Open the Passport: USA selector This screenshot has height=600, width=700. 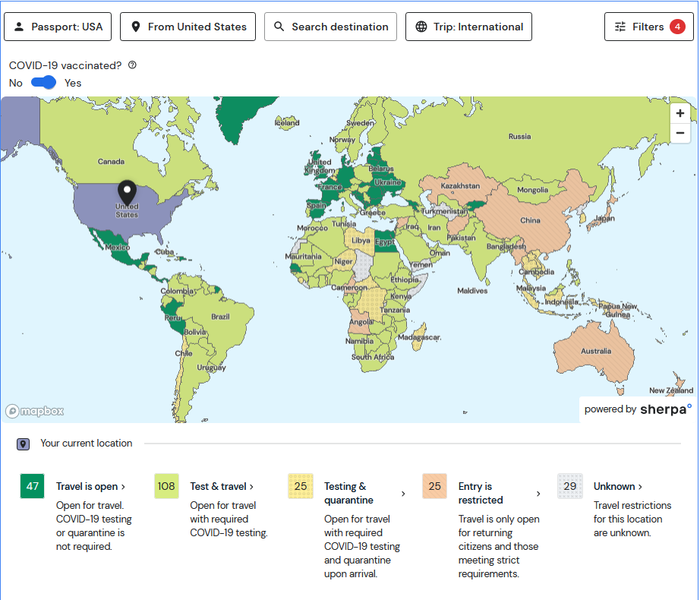(x=58, y=27)
